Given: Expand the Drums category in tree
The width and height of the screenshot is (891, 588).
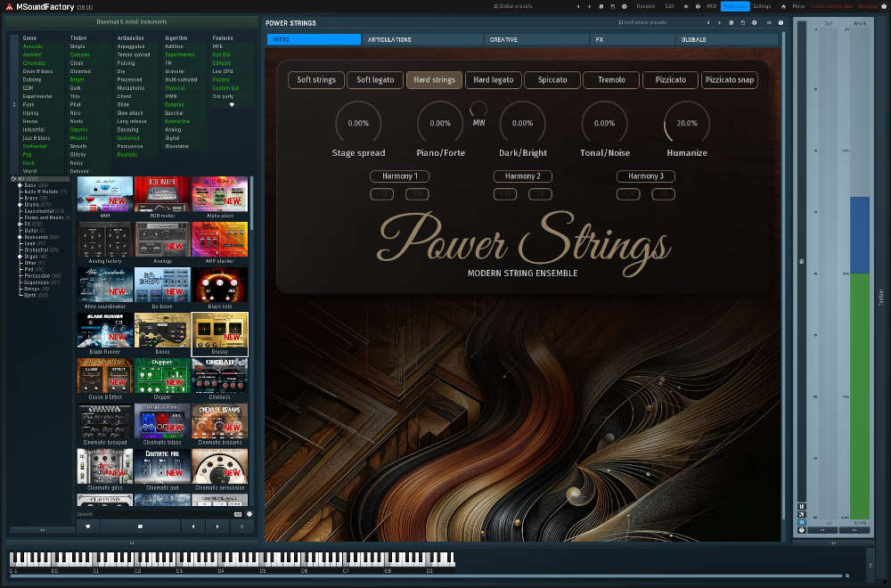Looking at the screenshot, I should click(20, 204).
